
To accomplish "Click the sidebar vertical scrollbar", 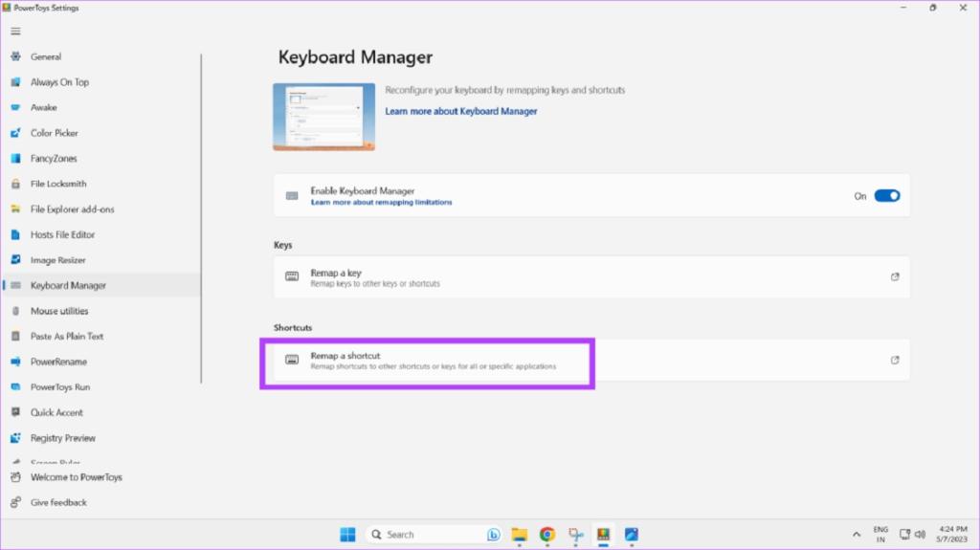I will [x=201, y=219].
